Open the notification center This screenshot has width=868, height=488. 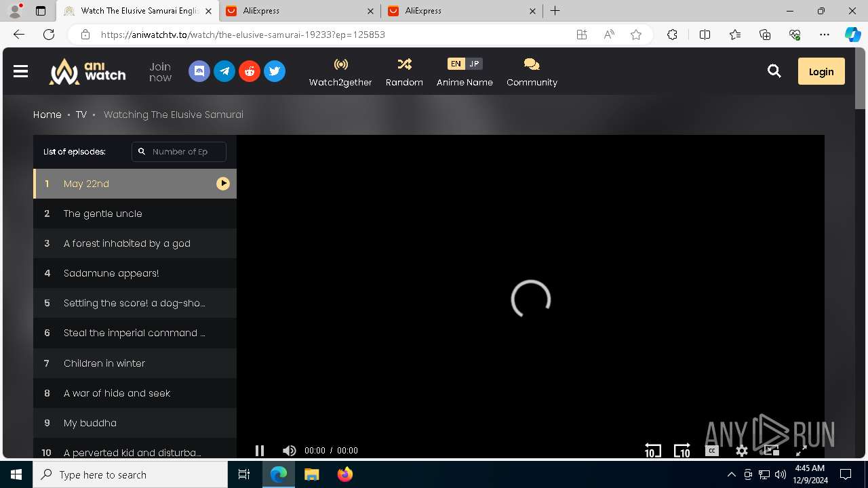(846, 474)
